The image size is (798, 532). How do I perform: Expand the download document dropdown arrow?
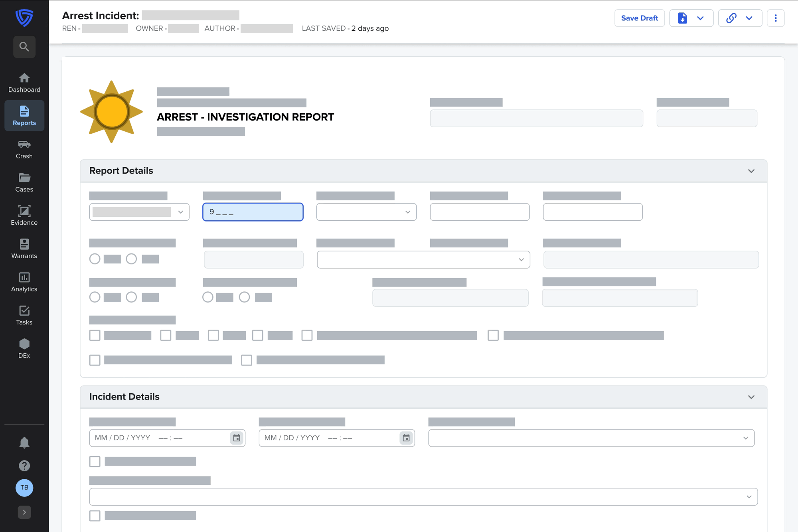pos(700,18)
